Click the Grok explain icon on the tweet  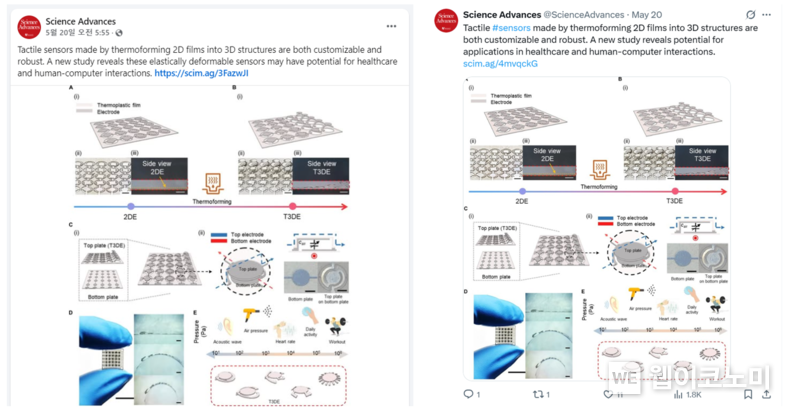click(x=751, y=15)
